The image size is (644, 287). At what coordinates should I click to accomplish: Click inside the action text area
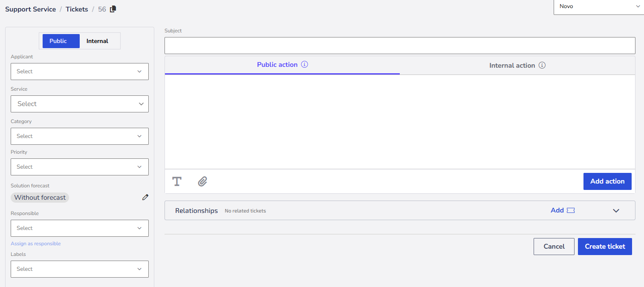point(400,122)
